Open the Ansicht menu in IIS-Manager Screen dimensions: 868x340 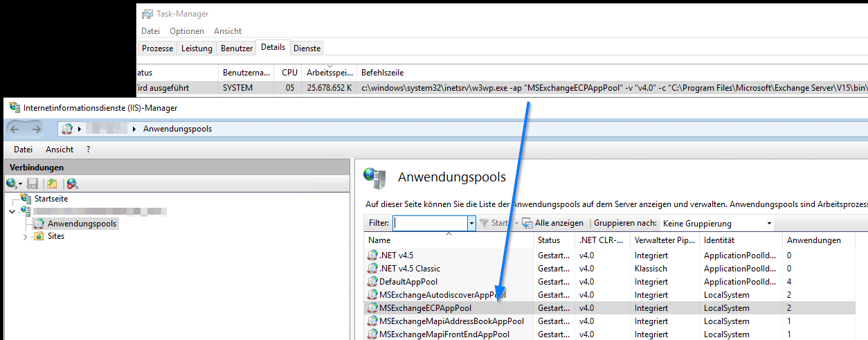(60, 150)
